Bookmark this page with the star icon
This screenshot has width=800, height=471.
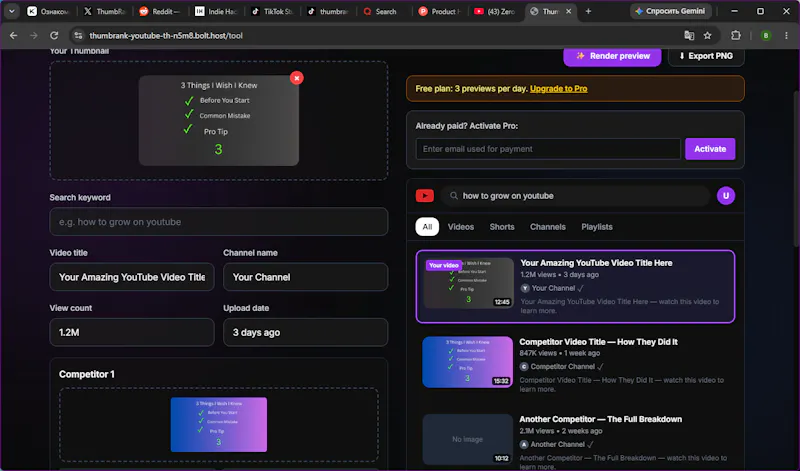[x=707, y=35]
